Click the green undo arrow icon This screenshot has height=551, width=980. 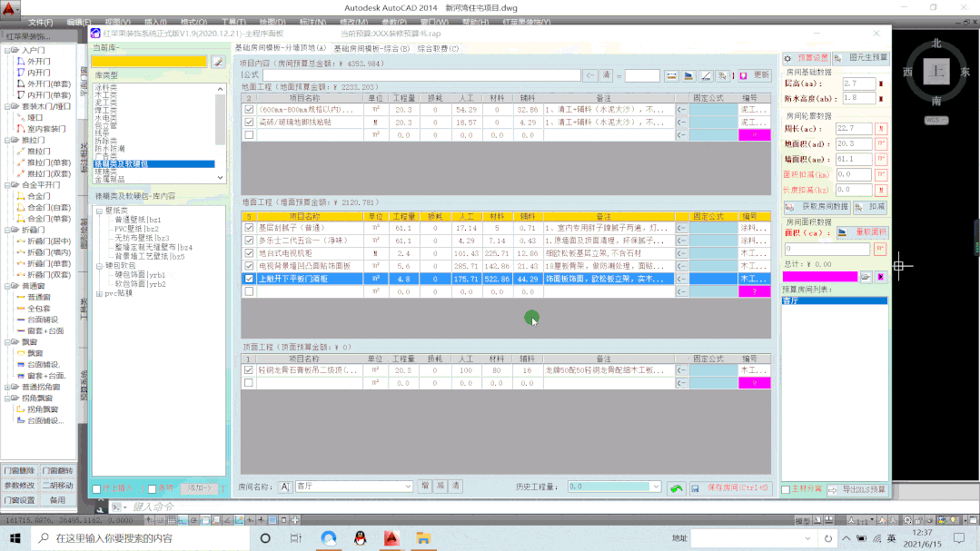(x=677, y=488)
